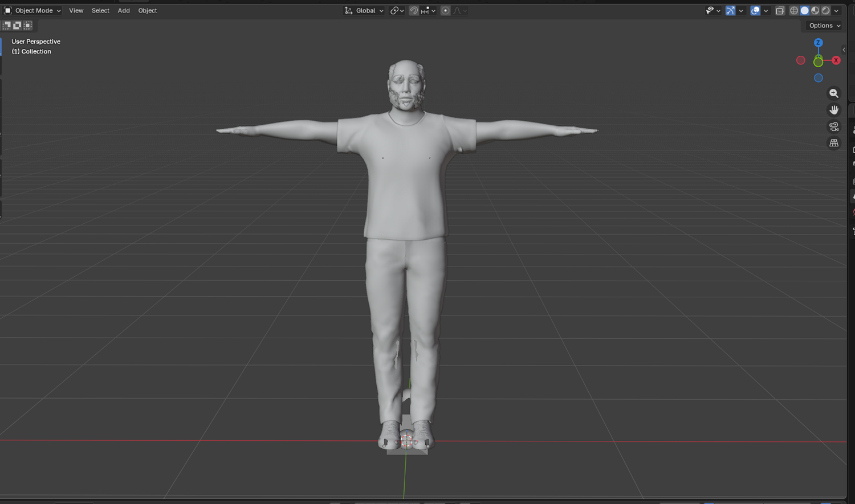Open the Select menu
The image size is (855, 504).
point(100,10)
